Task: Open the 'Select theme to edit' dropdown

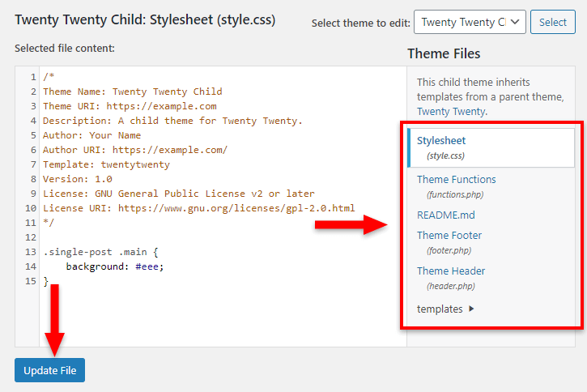Action: pyautogui.click(x=470, y=22)
